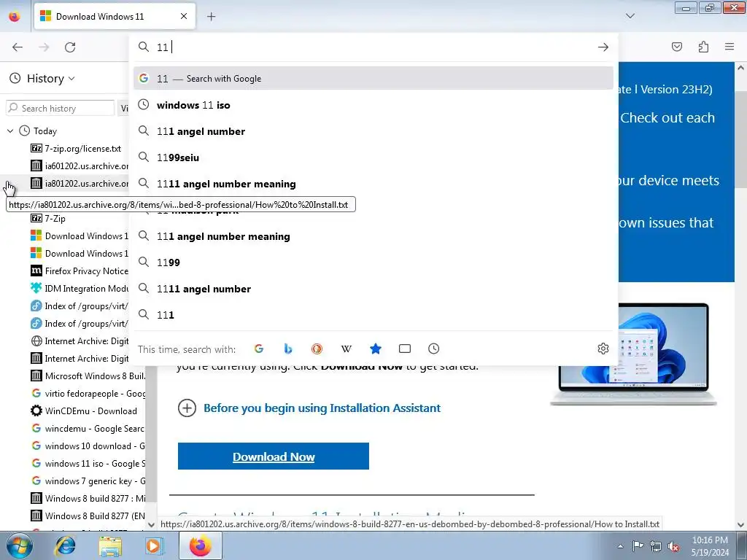
Task: Open the taskbar clock and date
Action: click(710, 546)
